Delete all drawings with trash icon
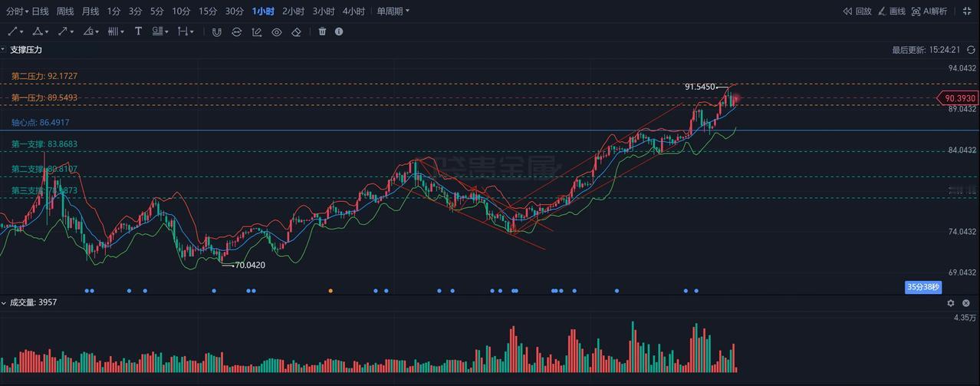Screen dimensions: 980x386 pos(322,31)
